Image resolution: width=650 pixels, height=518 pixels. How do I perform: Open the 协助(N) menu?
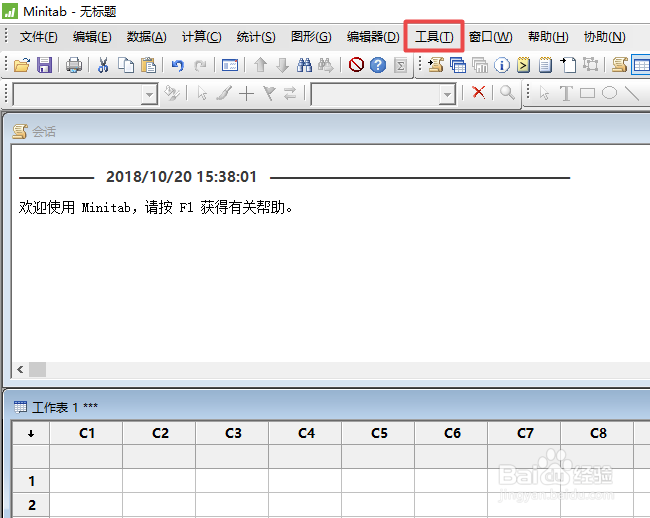604,36
